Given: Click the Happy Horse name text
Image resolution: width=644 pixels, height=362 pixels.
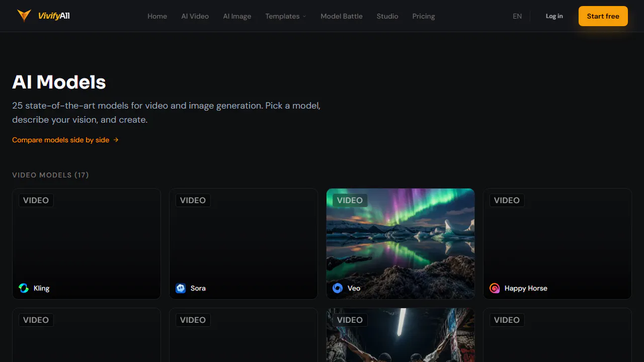Looking at the screenshot, I should click(x=526, y=288).
